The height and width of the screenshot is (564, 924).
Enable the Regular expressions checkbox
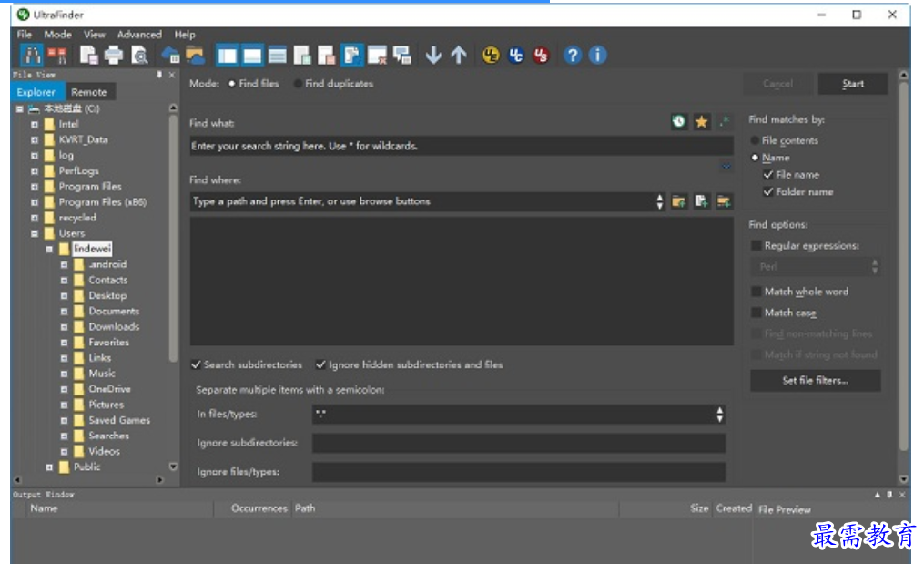point(756,245)
